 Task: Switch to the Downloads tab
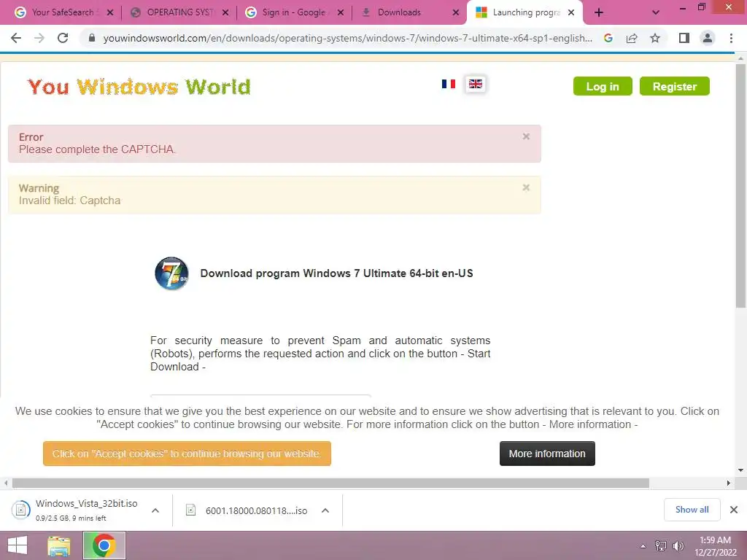click(399, 12)
